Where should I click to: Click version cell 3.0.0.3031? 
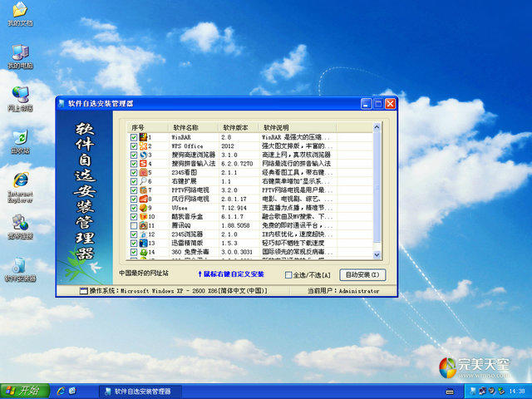click(x=237, y=252)
